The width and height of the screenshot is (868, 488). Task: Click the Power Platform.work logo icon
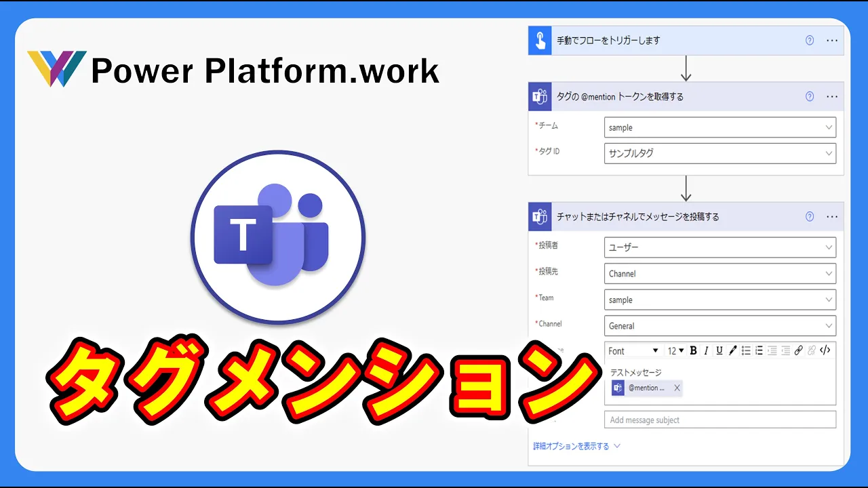(x=57, y=68)
